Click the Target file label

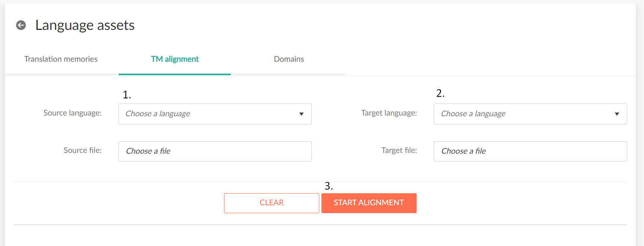(x=399, y=150)
